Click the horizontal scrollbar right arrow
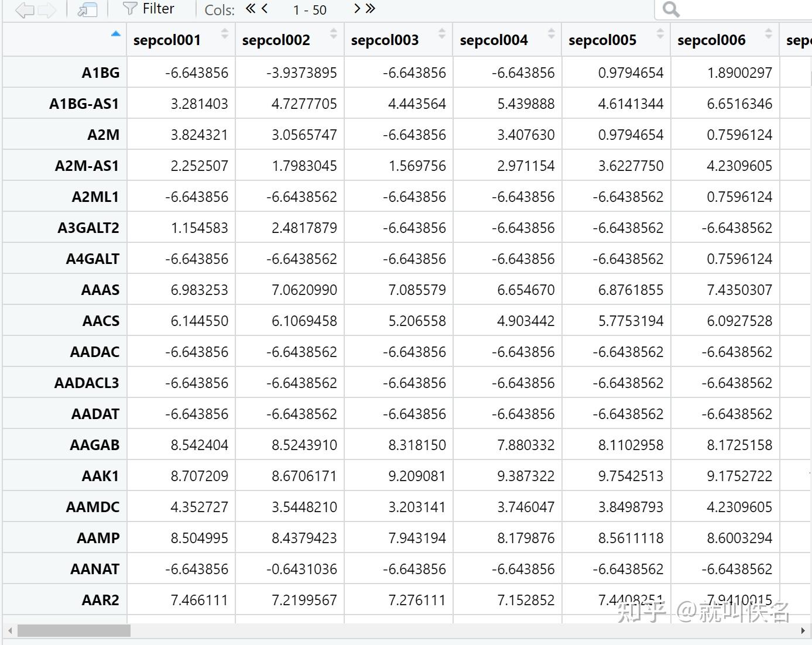Image resolution: width=812 pixels, height=645 pixels. click(803, 630)
